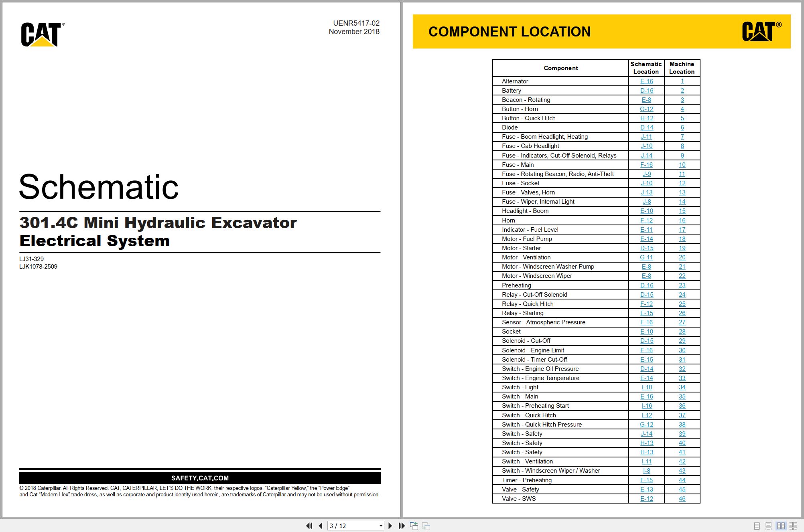Go to the first page
This screenshot has width=804, height=532.
pyautogui.click(x=309, y=526)
